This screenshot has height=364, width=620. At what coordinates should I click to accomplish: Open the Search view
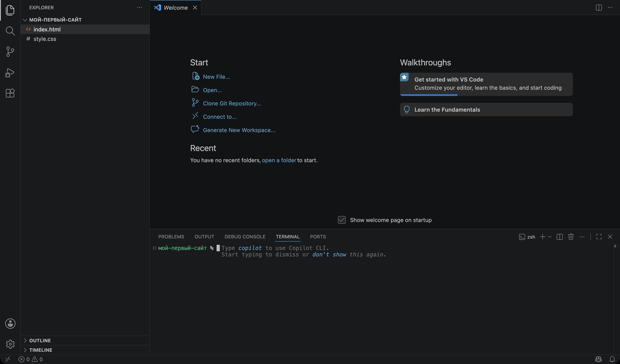click(x=10, y=31)
